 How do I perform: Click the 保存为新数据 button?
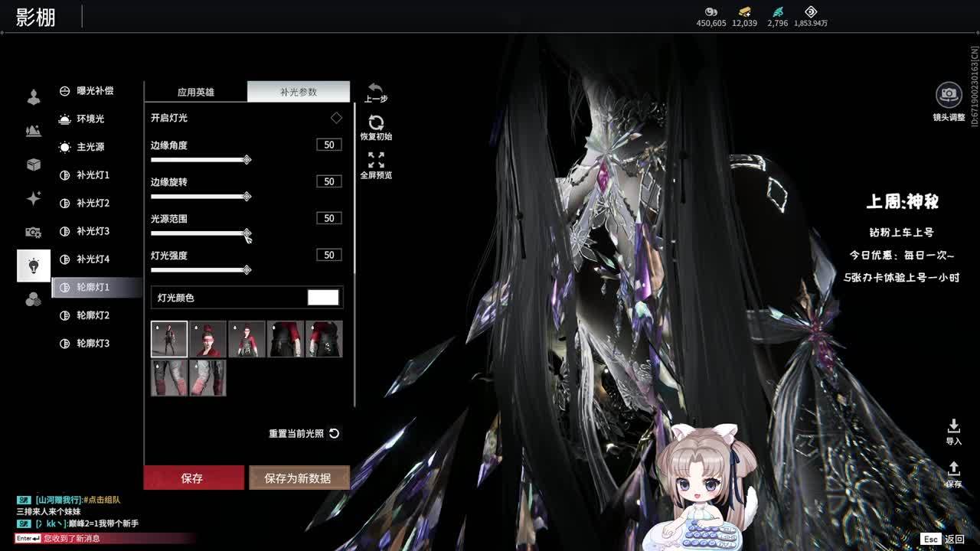(x=298, y=478)
